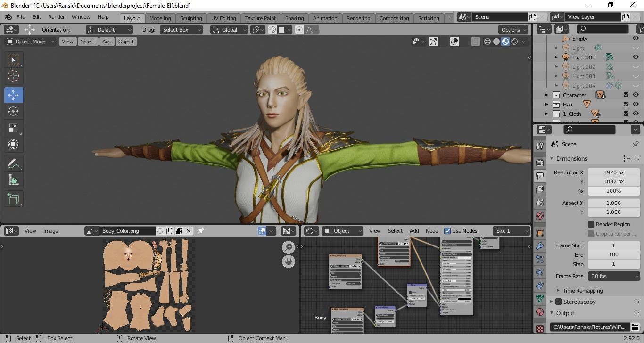
Task: Toggle viewport gizmos display
Action: [433, 41]
